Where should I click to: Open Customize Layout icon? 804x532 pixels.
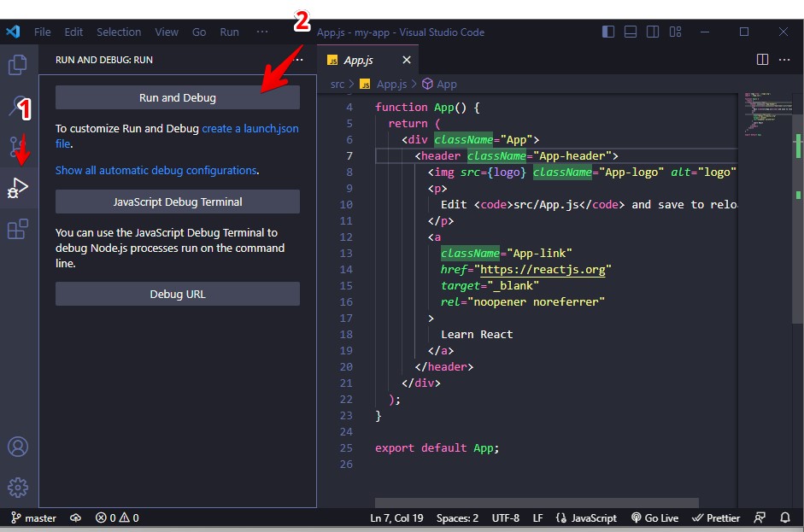(675, 32)
